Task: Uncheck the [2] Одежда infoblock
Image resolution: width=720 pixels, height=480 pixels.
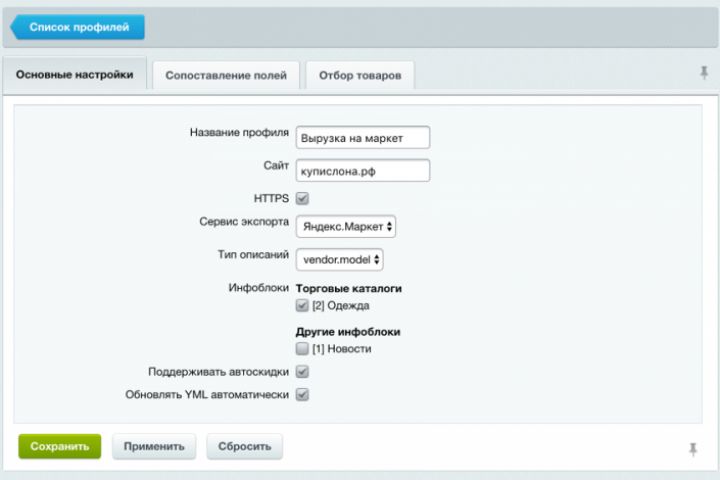Action: pyautogui.click(x=302, y=306)
